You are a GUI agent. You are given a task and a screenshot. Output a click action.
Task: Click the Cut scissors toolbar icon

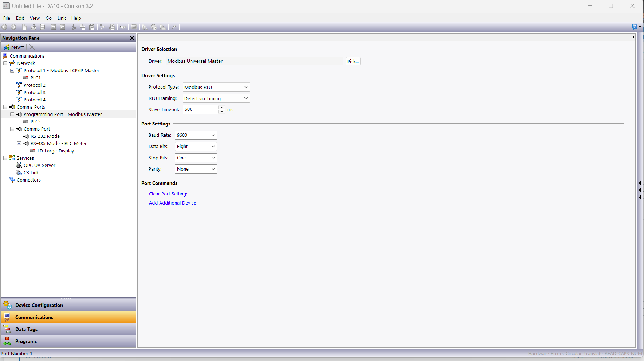[x=74, y=27]
